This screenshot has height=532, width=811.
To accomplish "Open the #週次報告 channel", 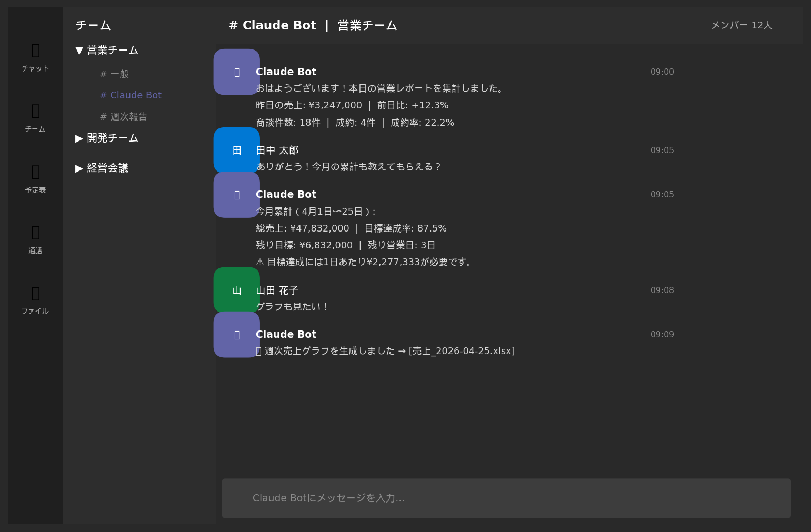I will pos(124,116).
